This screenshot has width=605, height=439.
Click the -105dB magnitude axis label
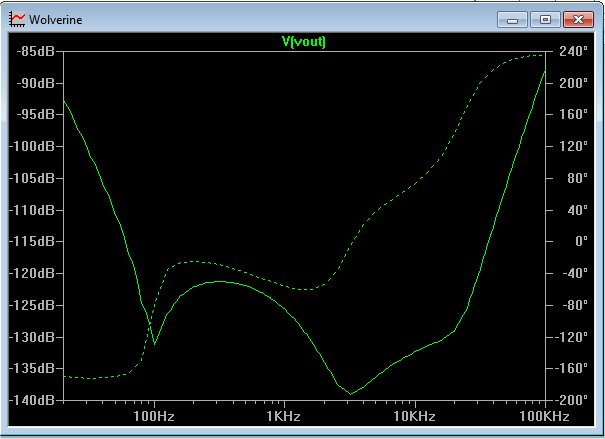click(32, 178)
